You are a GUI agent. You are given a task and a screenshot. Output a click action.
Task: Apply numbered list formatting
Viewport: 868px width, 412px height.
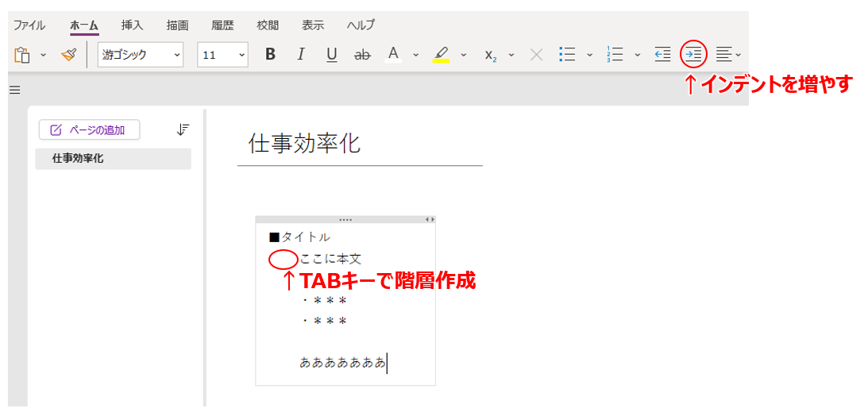coord(615,54)
